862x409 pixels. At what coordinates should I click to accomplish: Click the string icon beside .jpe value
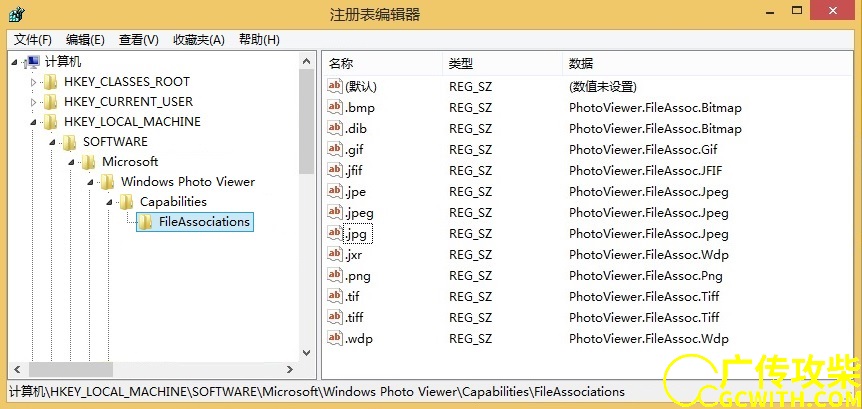click(335, 191)
